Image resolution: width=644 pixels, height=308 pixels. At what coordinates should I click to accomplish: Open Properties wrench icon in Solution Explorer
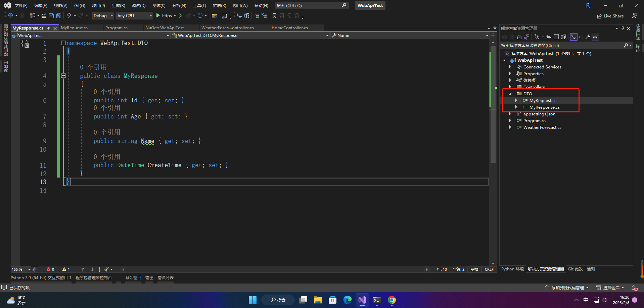588,37
